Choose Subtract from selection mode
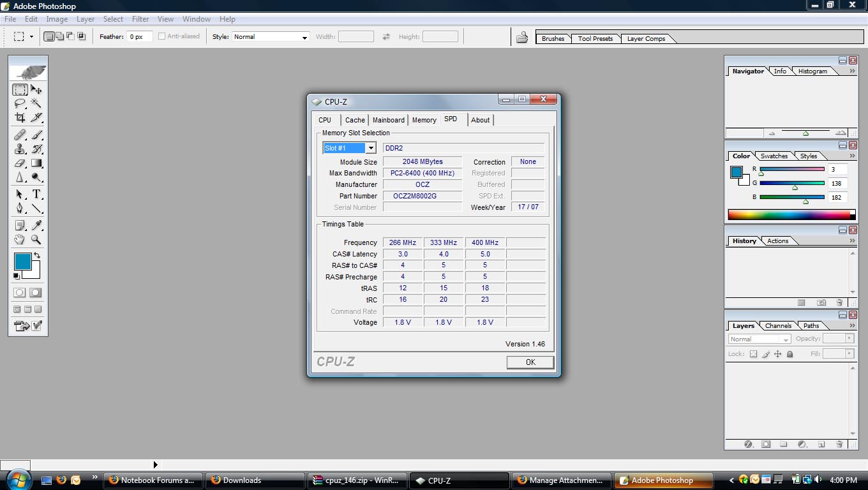 [70, 36]
